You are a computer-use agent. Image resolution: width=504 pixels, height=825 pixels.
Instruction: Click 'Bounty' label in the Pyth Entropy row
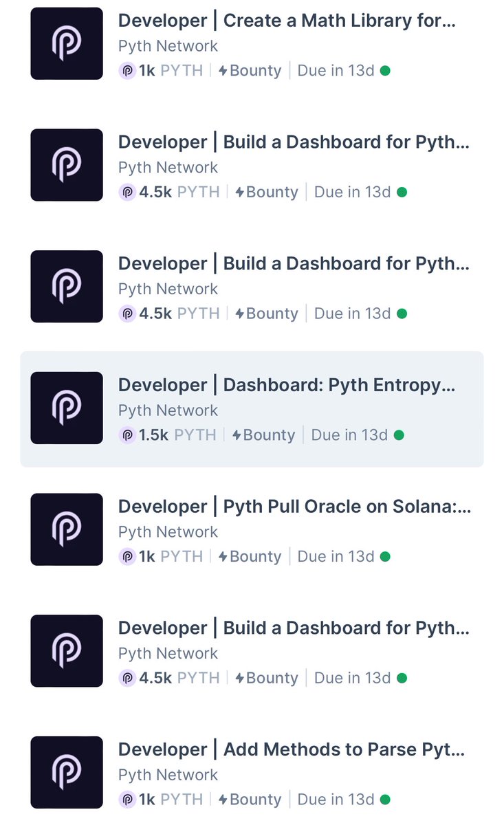point(269,435)
